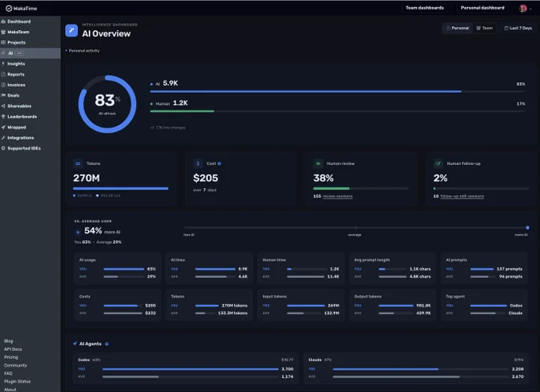Click the AI usage comparison card title
The width and height of the screenshot is (540, 392).
click(x=87, y=259)
